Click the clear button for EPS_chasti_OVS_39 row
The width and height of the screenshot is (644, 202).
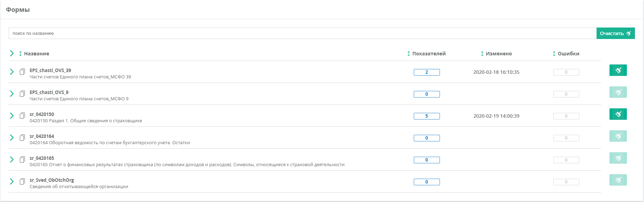618,70
